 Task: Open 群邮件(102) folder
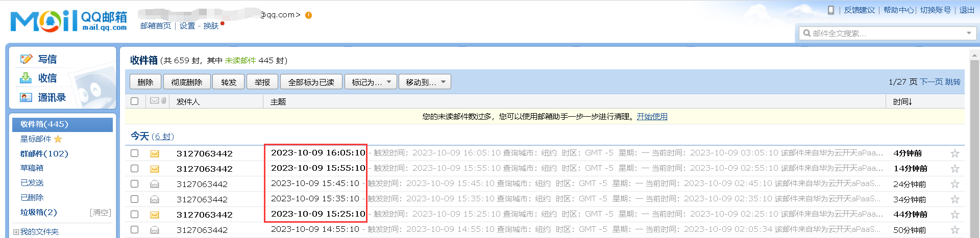[x=44, y=153]
